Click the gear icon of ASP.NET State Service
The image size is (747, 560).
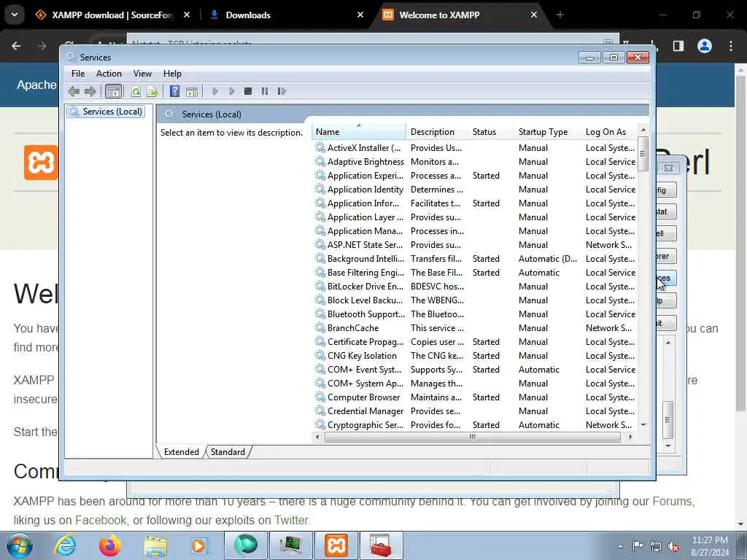click(x=320, y=244)
